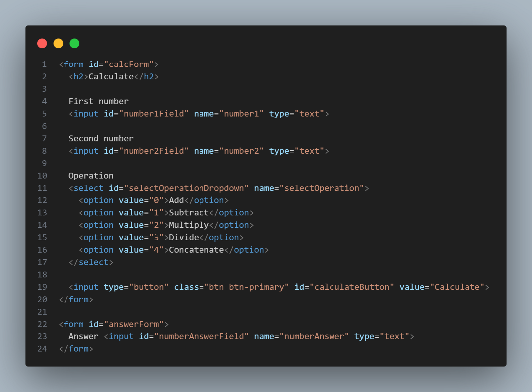Click line number 21 in gutter
The height and width of the screenshot is (392, 532).
[42, 312]
